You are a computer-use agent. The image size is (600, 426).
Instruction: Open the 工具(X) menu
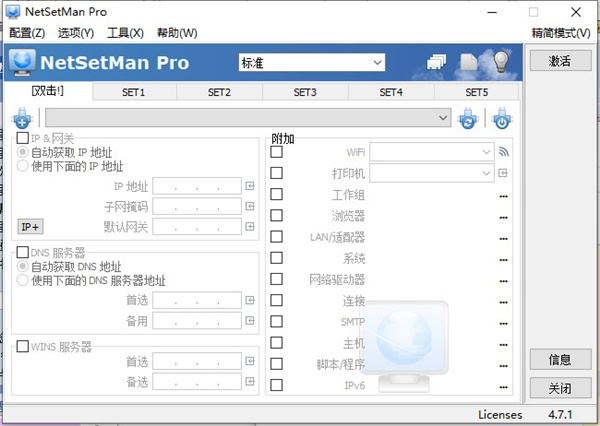tap(125, 33)
